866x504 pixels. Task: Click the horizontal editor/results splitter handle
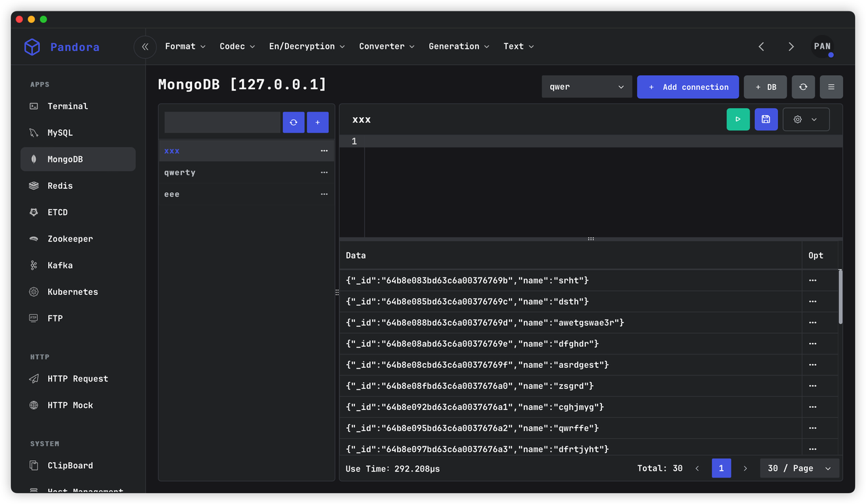tap(591, 239)
